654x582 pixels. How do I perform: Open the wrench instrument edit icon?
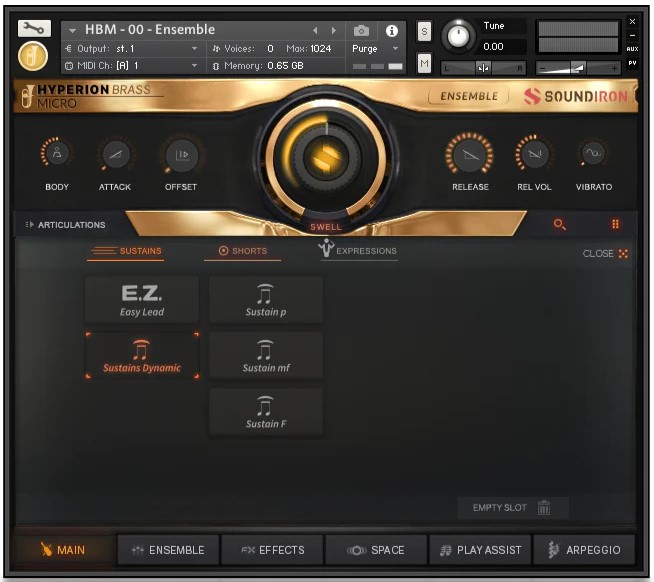click(34, 28)
